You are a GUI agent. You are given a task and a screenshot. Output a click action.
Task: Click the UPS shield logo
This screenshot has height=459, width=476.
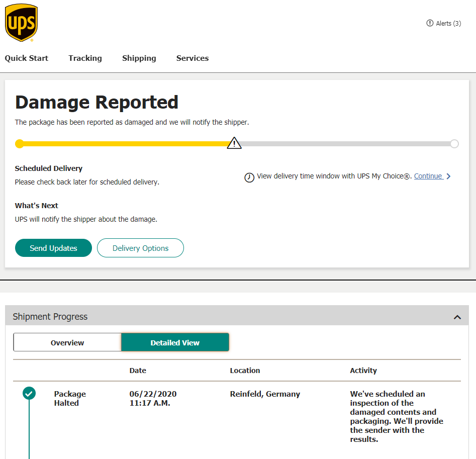(21, 23)
